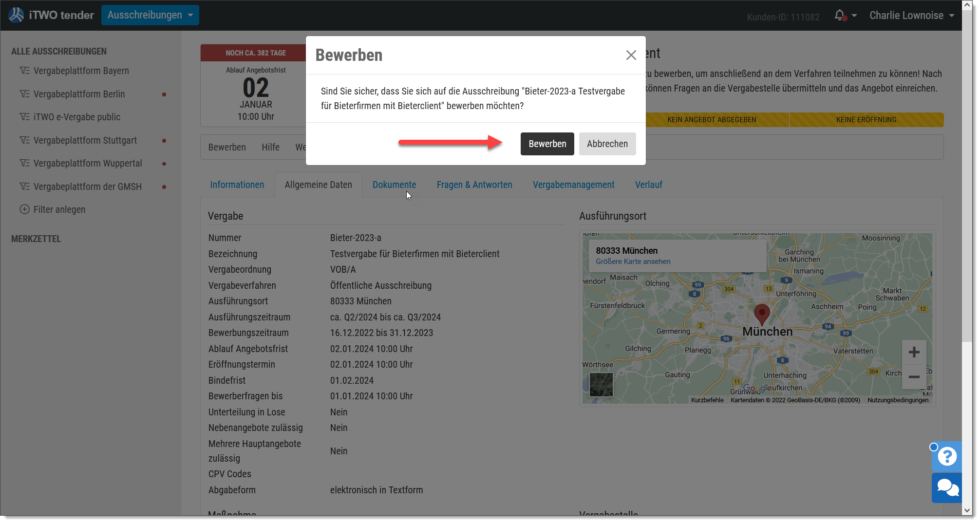Screen dimensions: 980x523
Task: Select Vergabeplattform Bayern in the sidebar
Action: click(x=81, y=71)
